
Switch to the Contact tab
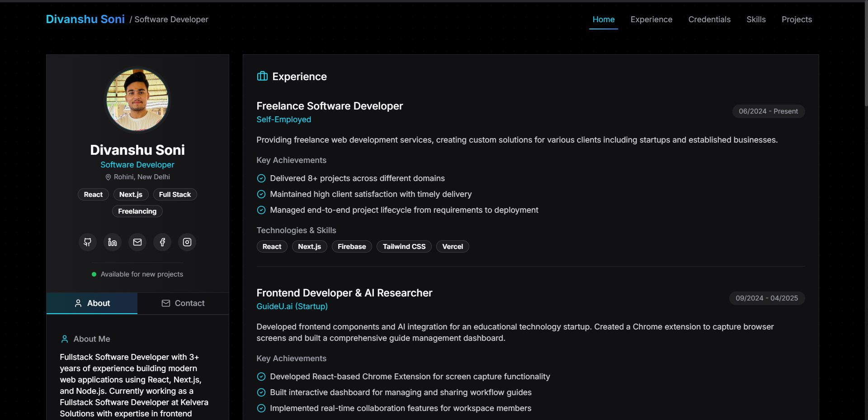pyautogui.click(x=183, y=303)
